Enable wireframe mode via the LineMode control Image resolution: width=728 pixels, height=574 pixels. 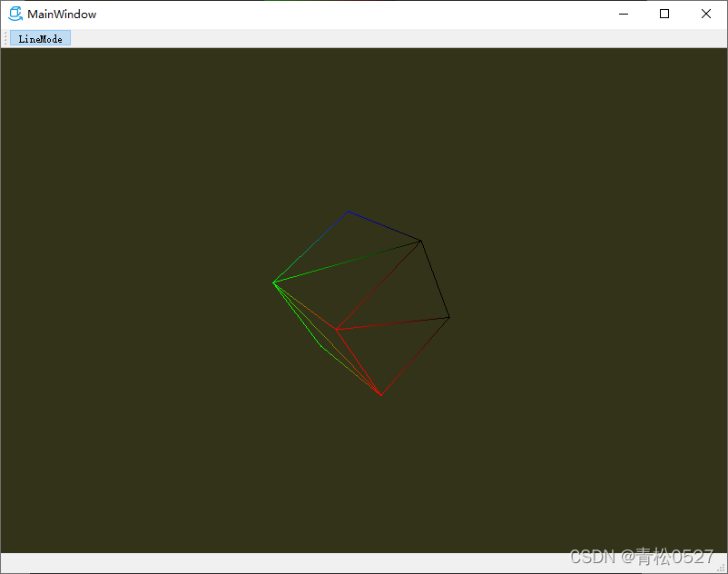[39, 38]
